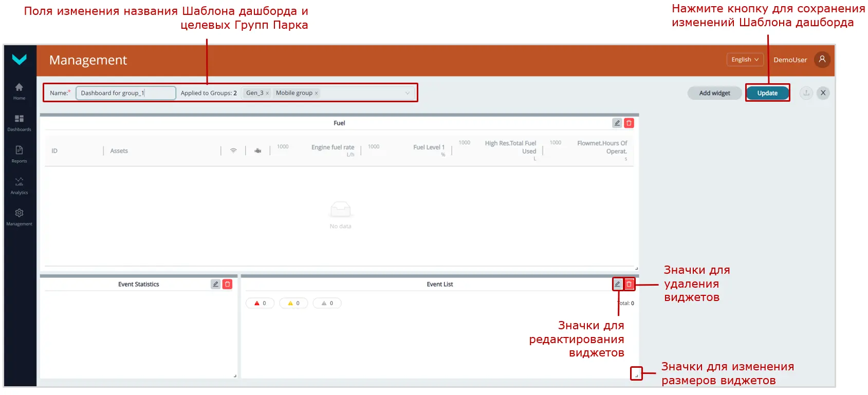The height and width of the screenshot is (395, 868).
Task: Click the app logo in sidebar
Action: click(20, 60)
